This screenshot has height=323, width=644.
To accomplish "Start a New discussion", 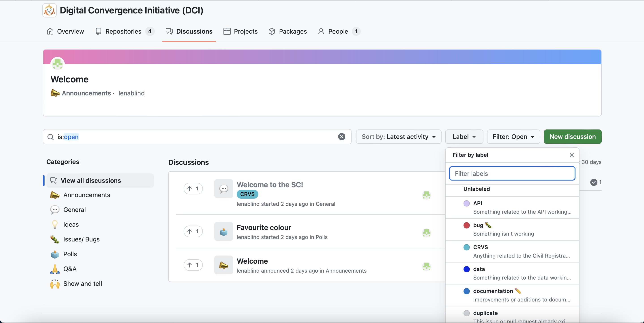I will [573, 137].
